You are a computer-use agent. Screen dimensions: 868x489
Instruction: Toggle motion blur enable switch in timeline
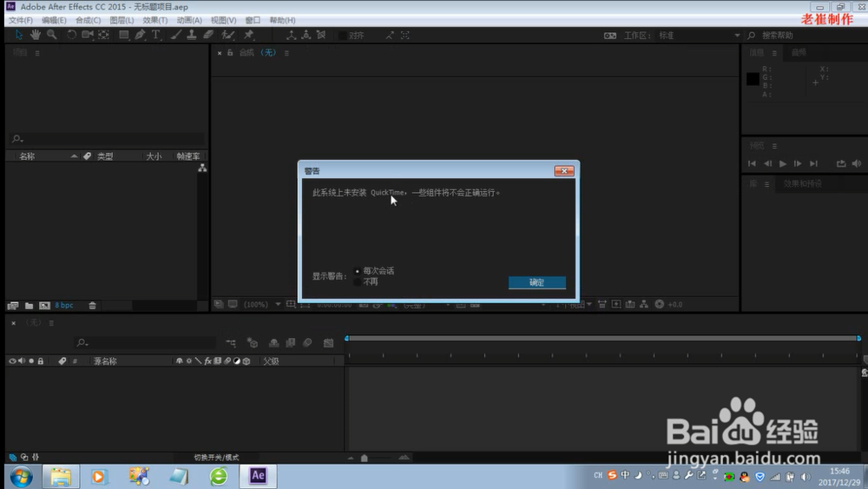[307, 343]
